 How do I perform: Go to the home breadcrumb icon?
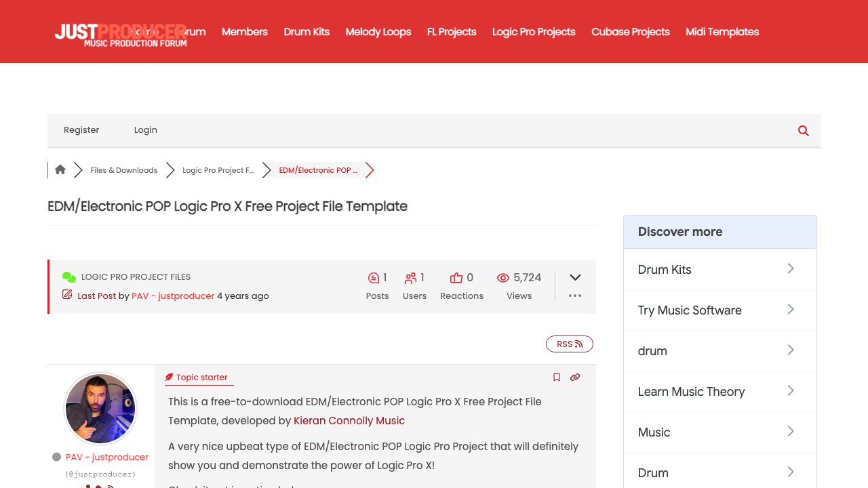tap(60, 170)
